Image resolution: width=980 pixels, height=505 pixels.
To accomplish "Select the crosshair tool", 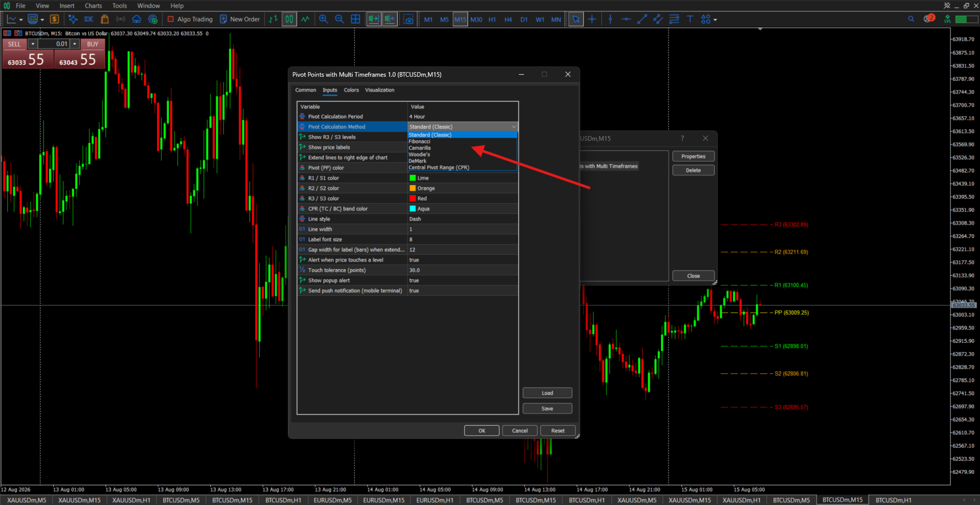I will click(x=592, y=19).
